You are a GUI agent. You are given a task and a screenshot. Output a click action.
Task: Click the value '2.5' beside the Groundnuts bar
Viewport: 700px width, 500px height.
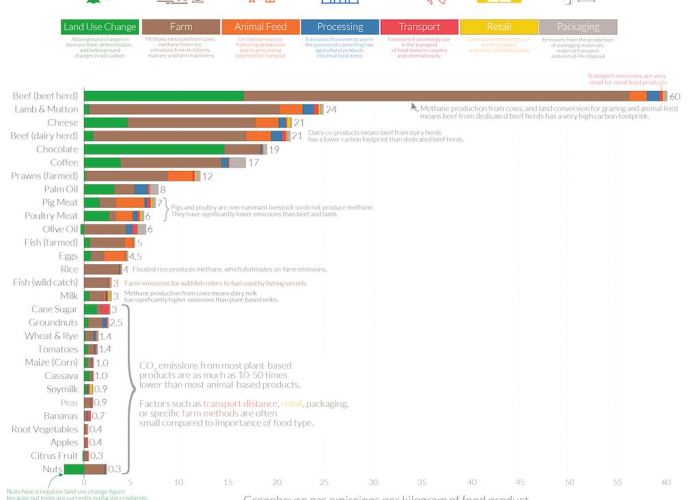pos(116,323)
